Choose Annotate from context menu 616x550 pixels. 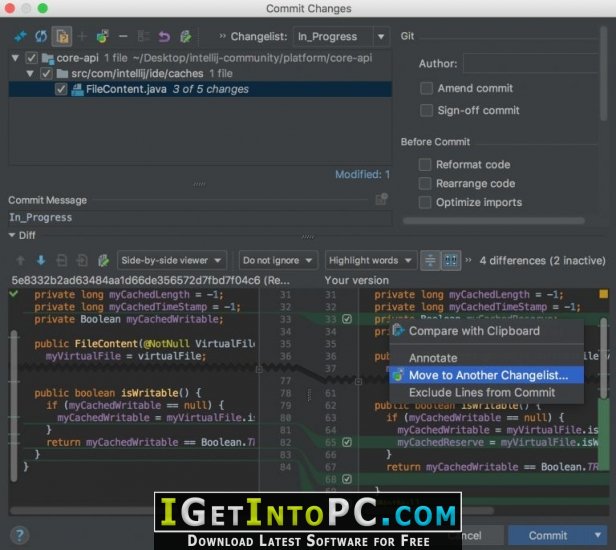(x=486, y=358)
